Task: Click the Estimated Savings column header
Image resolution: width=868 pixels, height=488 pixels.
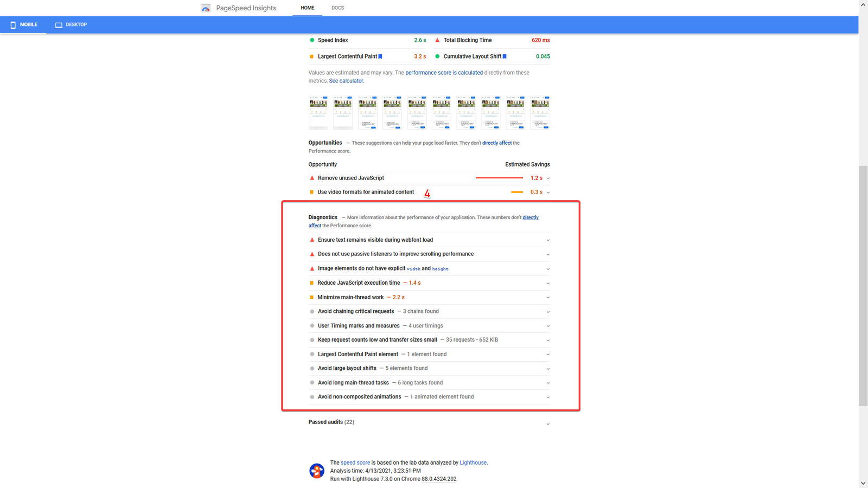Action: tap(527, 164)
